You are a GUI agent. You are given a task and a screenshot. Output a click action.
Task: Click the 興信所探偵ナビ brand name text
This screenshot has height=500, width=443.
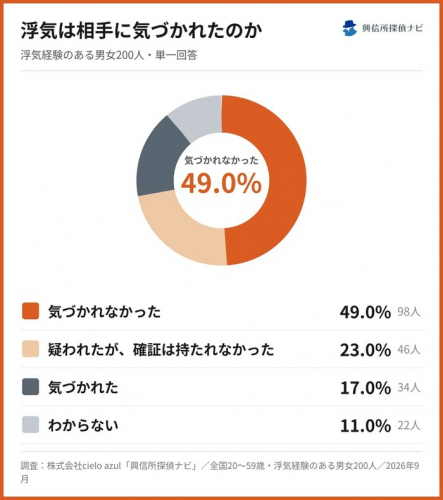point(392,28)
